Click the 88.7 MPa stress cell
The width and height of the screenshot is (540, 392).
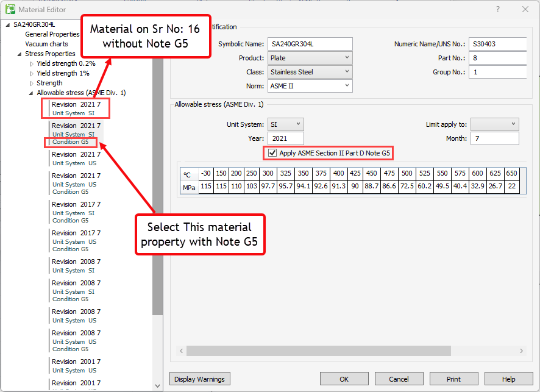click(x=372, y=186)
